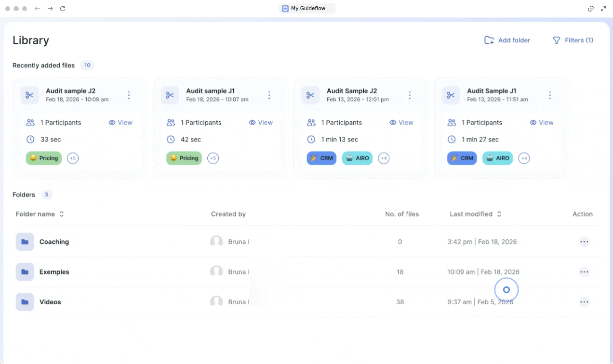Click scissors icon on Audit sample J2 card
This screenshot has width=613, height=364.
pyautogui.click(x=30, y=95)
